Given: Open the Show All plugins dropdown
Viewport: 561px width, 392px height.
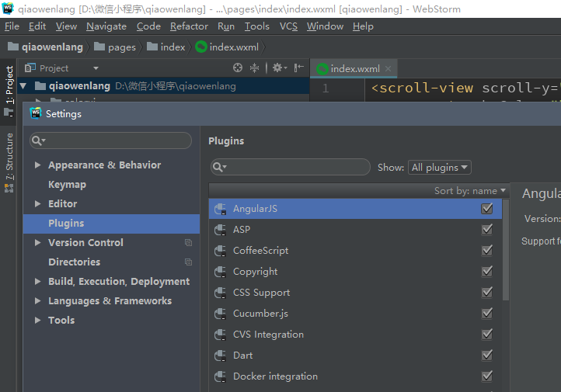Looking at the screenshot, I should click(x=439, y=167).
